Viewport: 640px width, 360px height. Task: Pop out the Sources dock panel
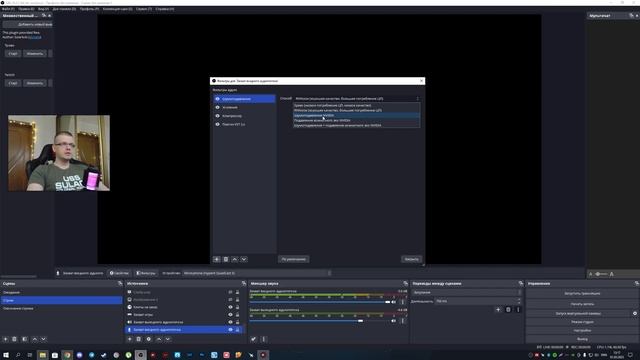tap(244, 283)
